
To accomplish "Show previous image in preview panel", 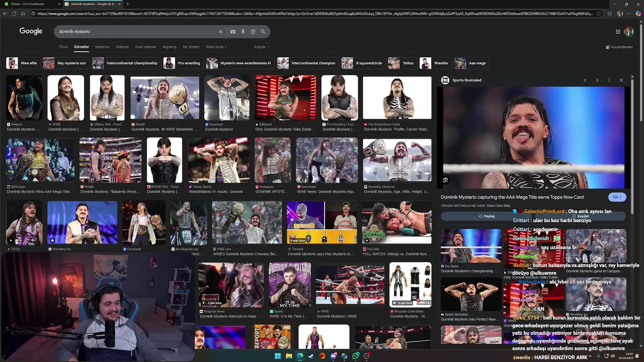I will [x=585, y=80].
